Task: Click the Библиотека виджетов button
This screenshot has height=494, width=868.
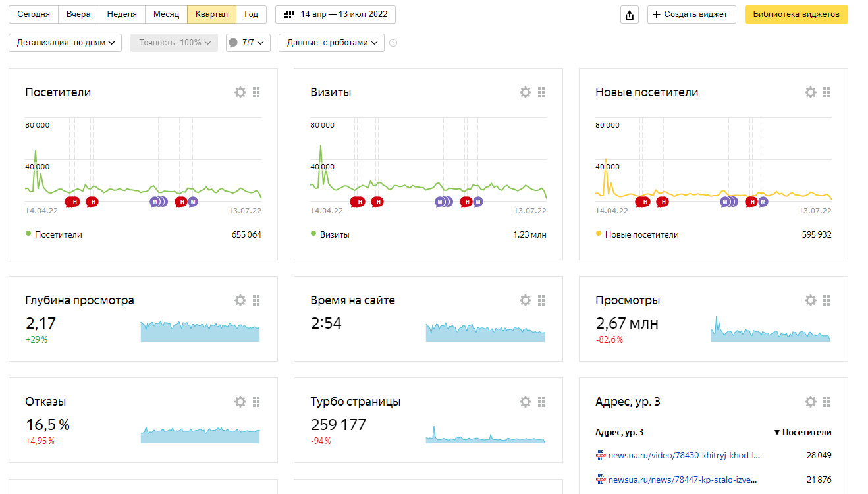Action: (x=796, y=14)
